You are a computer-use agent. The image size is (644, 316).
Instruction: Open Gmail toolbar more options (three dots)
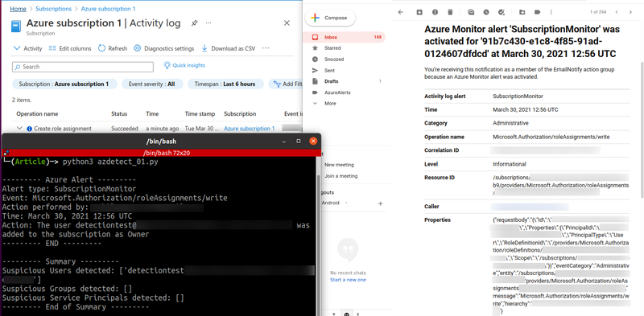(552, 12)
